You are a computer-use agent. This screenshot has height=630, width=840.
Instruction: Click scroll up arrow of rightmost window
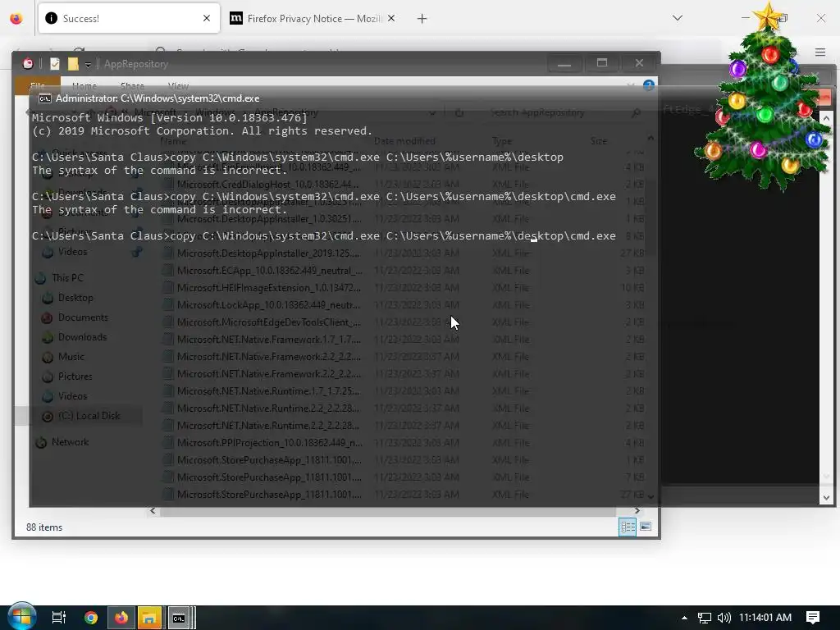click(827, 118)
